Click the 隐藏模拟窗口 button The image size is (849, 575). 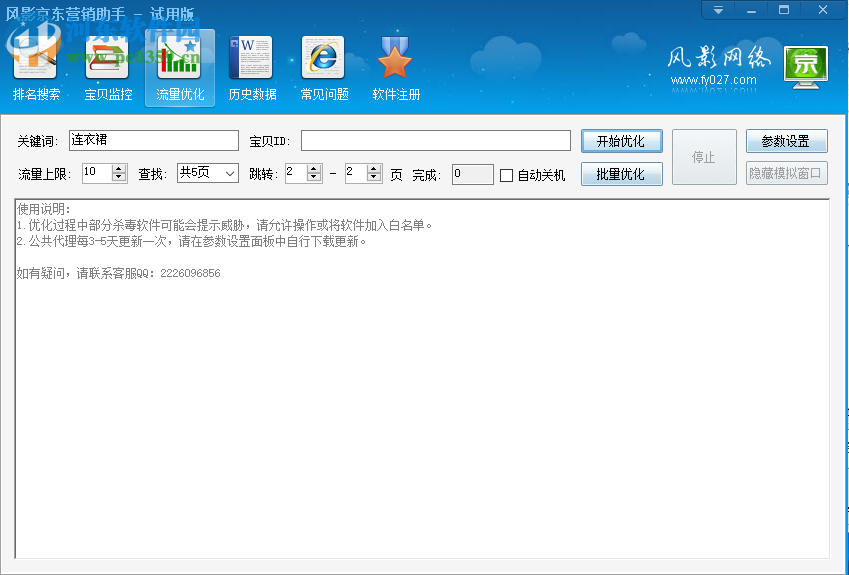(x=786, y=173)
